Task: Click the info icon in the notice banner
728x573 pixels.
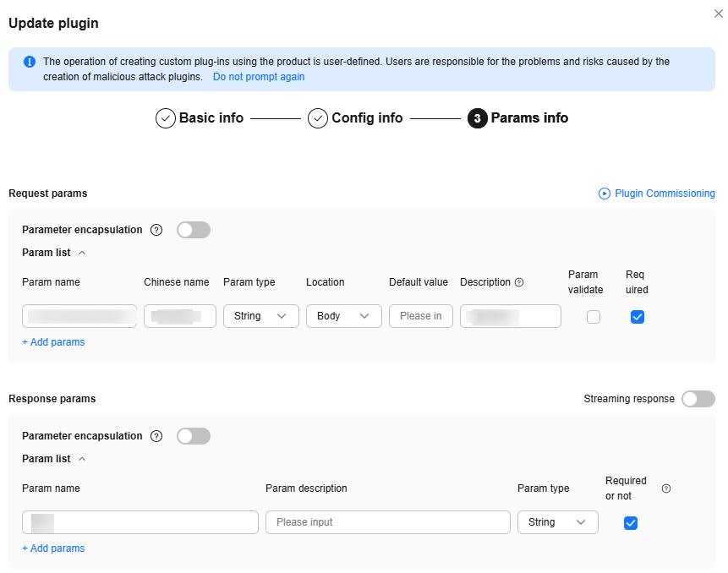Action: pyautogui.click(x=30, y=62)
